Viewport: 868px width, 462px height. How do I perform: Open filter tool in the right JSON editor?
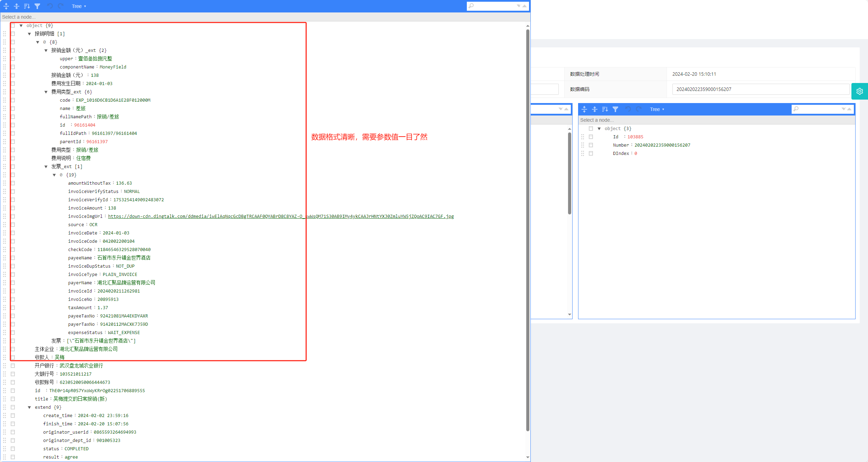(615, 109)
